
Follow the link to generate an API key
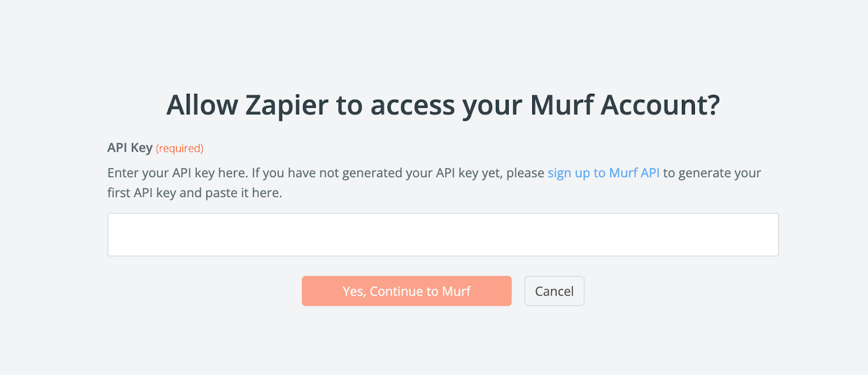[x=603, y=173]
